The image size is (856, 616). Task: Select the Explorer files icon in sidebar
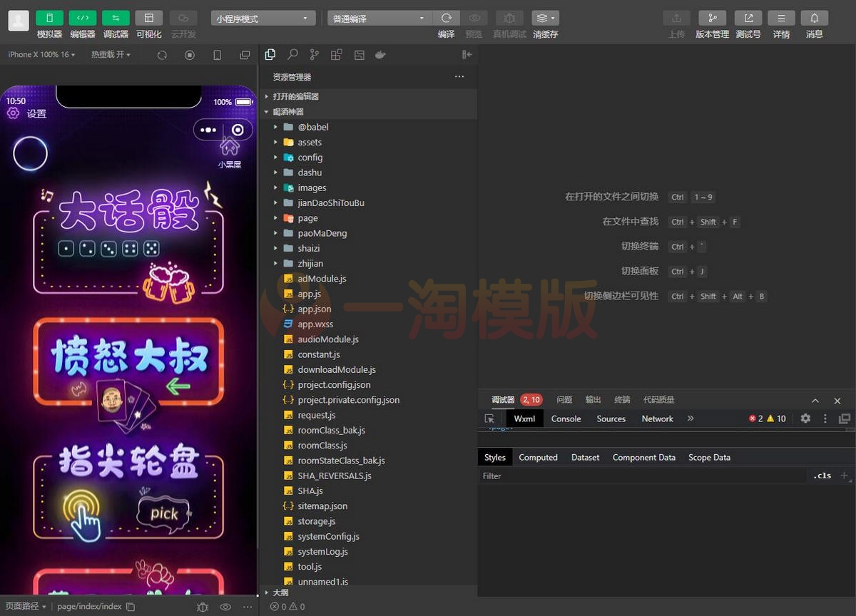coord(270,54)
